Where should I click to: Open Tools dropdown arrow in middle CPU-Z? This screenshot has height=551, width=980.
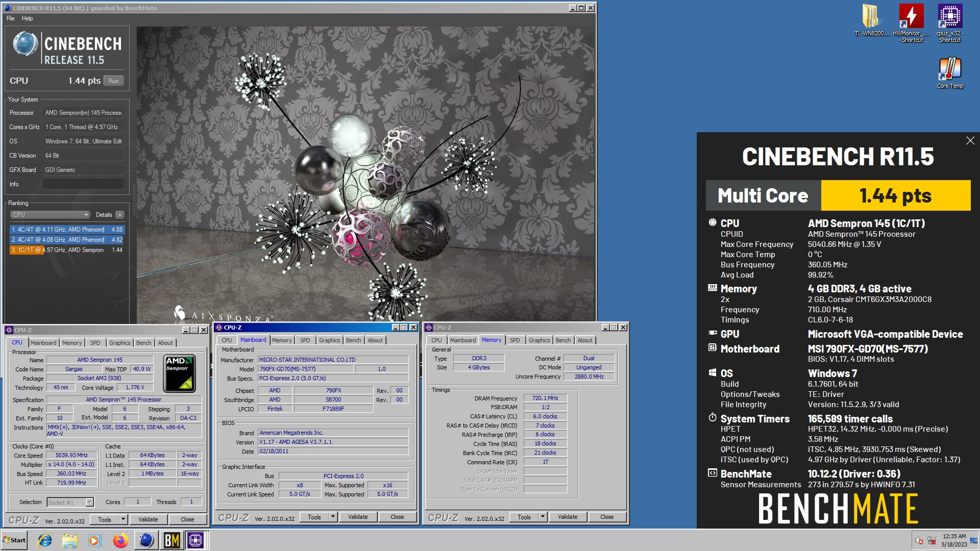pos(333,517)
